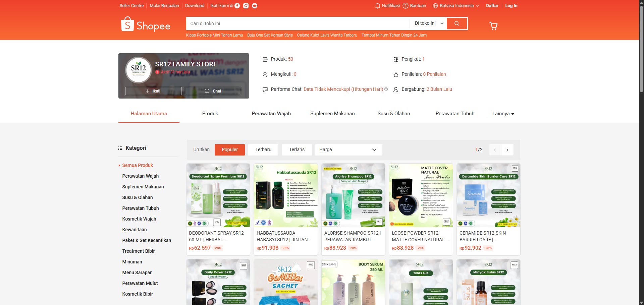Click the LINE icon in header

click(x=255, y=6)
